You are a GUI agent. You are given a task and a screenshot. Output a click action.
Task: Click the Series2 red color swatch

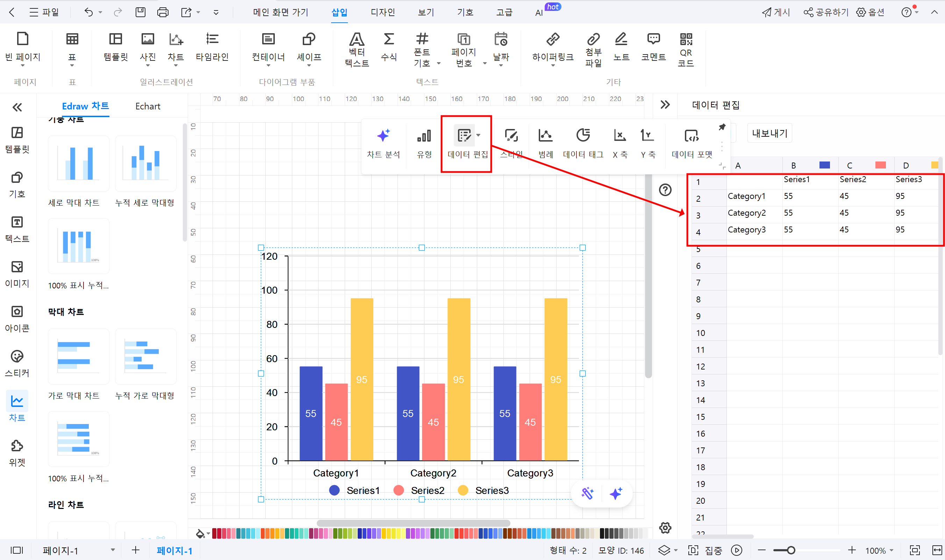click(880, 165)
